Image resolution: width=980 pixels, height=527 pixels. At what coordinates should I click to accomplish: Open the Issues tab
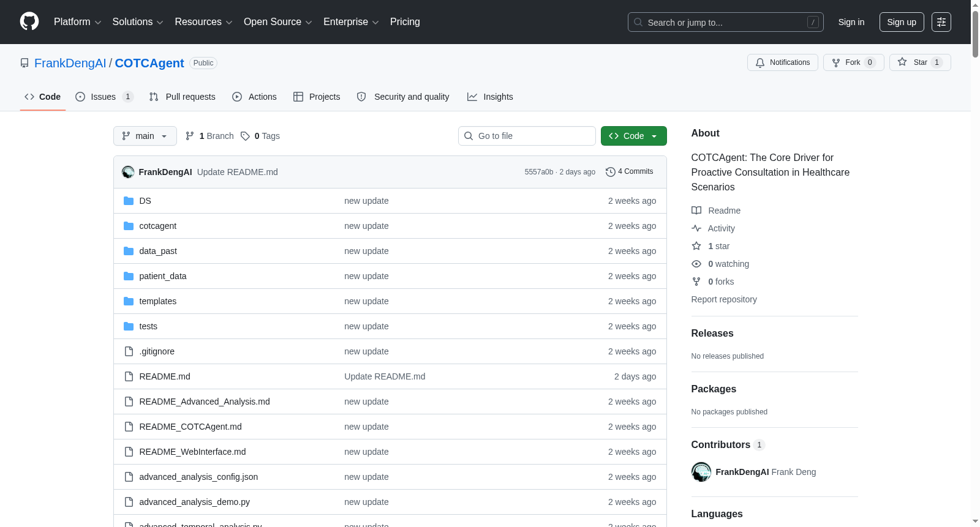(x=104, y=97)
